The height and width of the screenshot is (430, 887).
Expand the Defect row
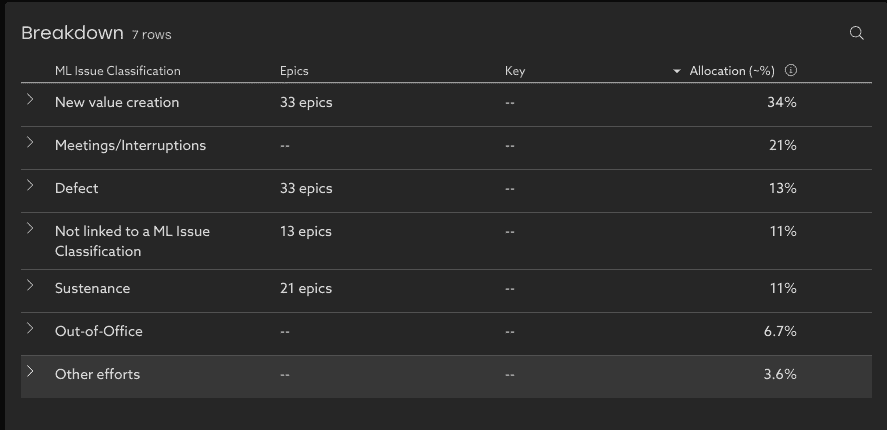pyautogui.click(x=30, y=186)
